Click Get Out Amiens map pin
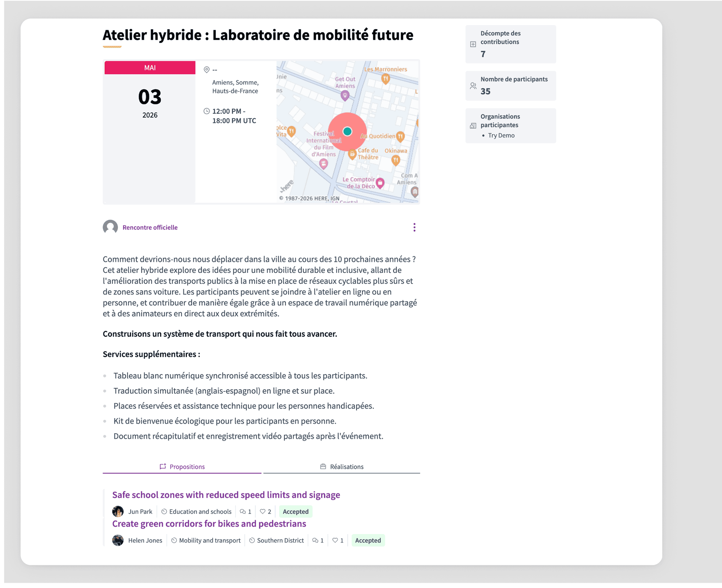 (345, 96)
